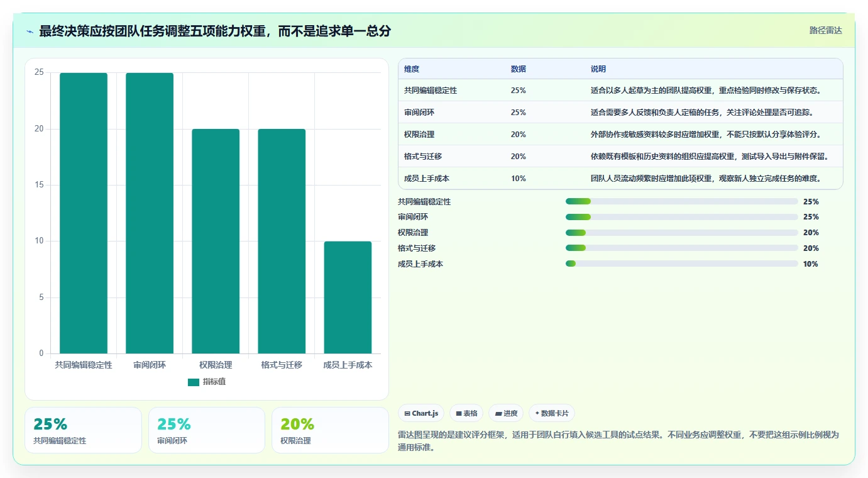The width and height of the screenshot is (868, 478).
Task: Click the 维度 table column header
Action: click(412, 69)
